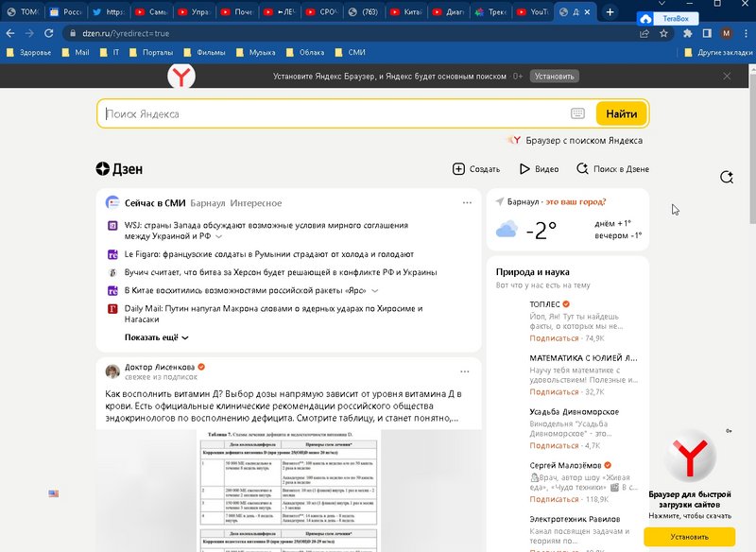Open three-dot menu of Сейчас в СМИ
Viewport: 756px width, 552px height.
(x=467, y=202)
